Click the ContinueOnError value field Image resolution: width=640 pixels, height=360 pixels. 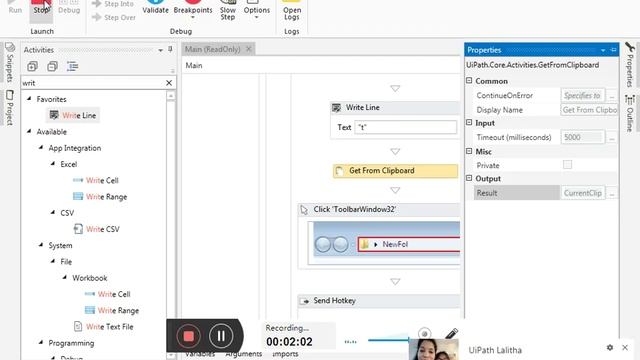point(583,96)
